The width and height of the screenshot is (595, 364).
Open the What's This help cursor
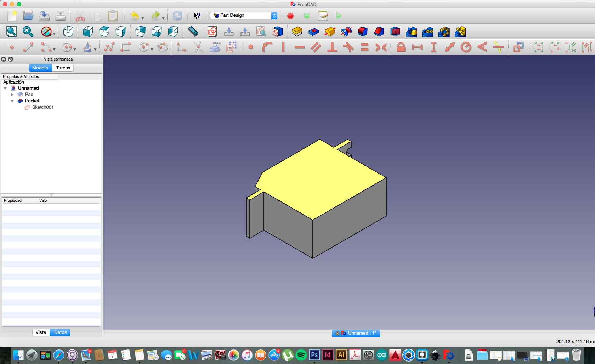coord(197,16)
